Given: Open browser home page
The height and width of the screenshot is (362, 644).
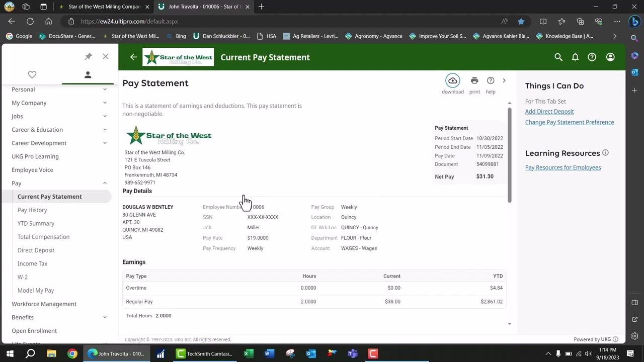Looking at the screenshot, I should click(x=48, y=21).
